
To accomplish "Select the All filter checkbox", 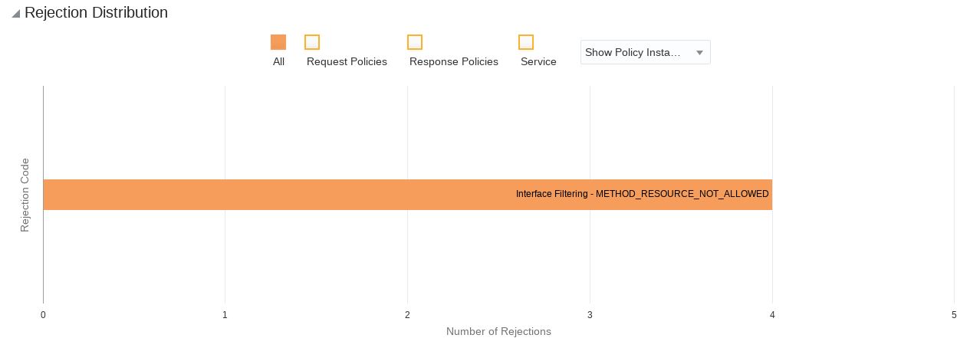I will [278, 42].
